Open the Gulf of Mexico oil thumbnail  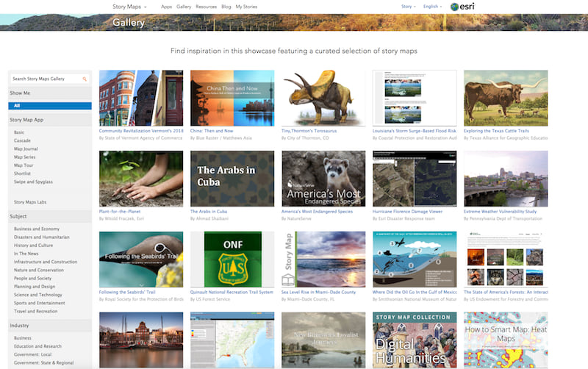coord(415,259)
